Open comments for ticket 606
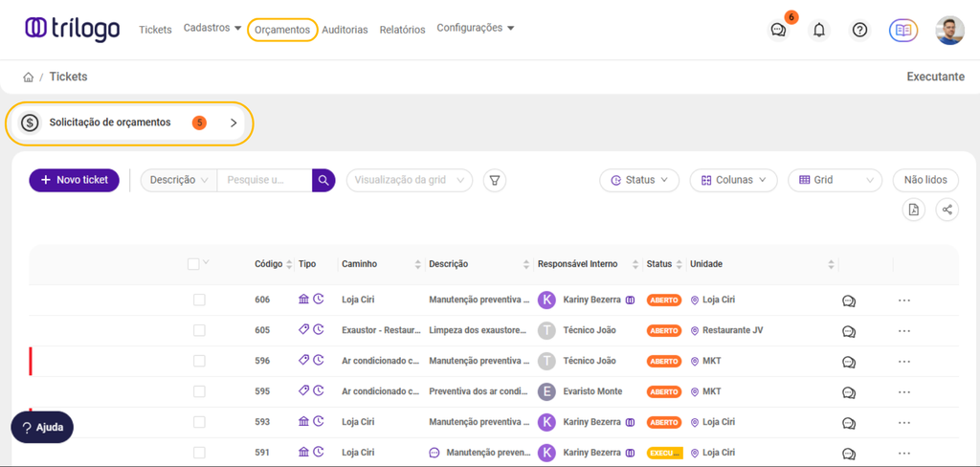 pos(849,300)
